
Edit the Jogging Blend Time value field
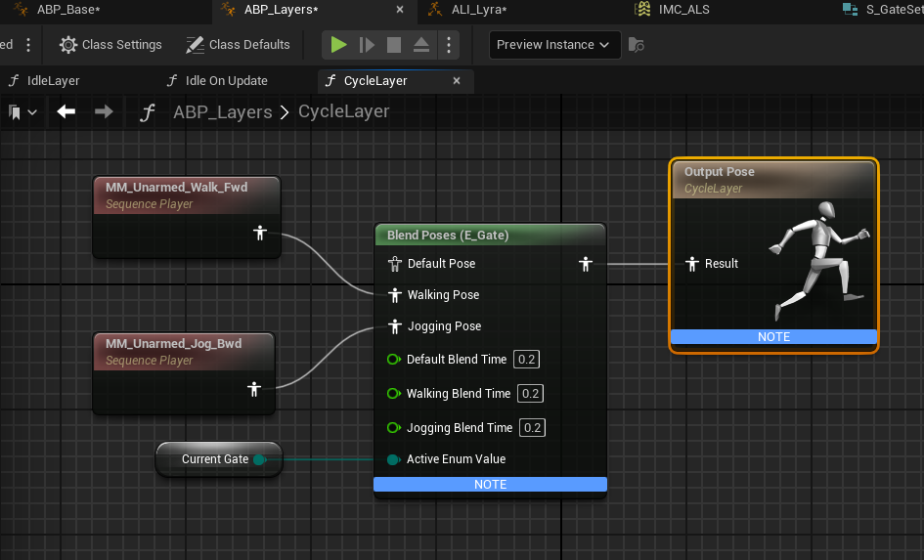(x=532, y=427)
